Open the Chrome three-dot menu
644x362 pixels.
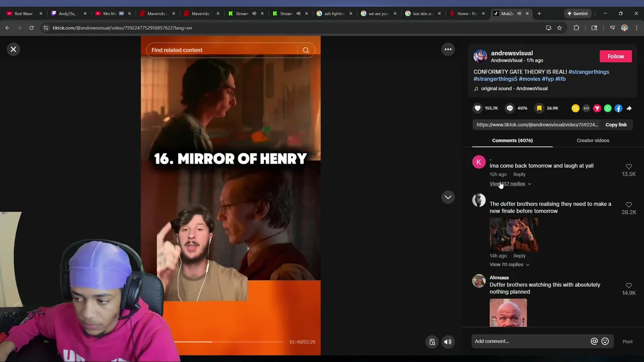[x=636, y=28]
